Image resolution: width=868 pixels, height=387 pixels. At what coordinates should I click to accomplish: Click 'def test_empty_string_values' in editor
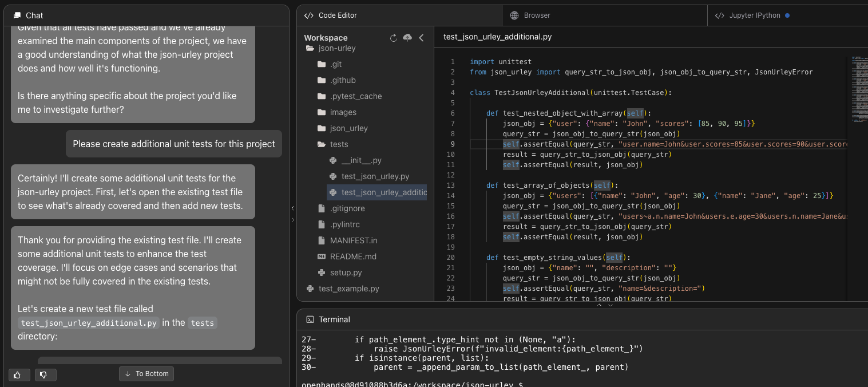558,258
